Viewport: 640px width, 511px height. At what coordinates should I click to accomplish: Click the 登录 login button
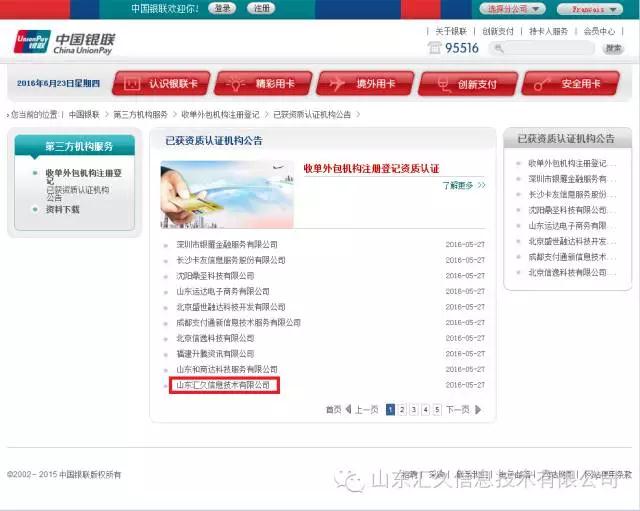[x=222, y=8]
